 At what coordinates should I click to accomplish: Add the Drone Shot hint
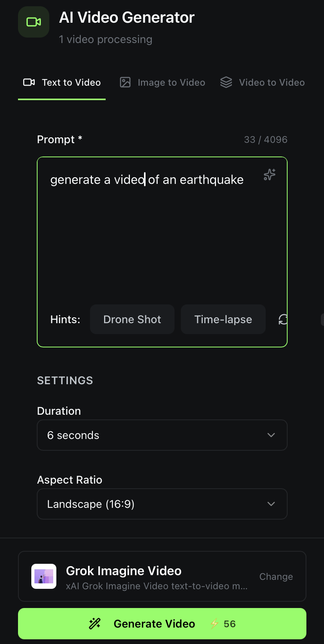point(132,320)
